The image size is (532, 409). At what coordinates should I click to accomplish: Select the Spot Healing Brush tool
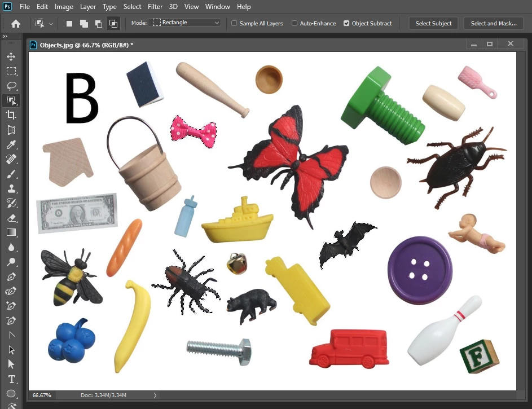tap(11, 159)
